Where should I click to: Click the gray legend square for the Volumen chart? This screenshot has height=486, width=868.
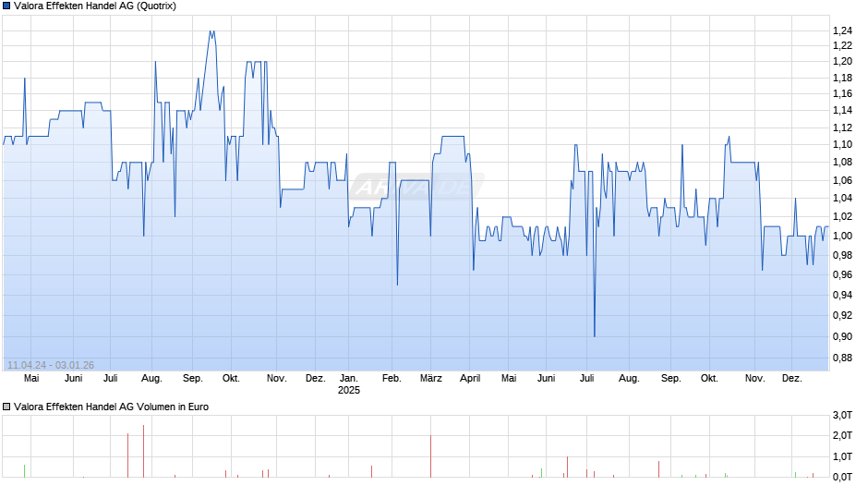coord(6,407)
